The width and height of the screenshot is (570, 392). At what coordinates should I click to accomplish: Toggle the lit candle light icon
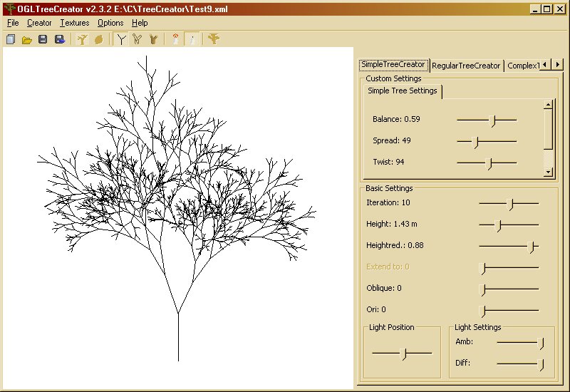[176, 39]
